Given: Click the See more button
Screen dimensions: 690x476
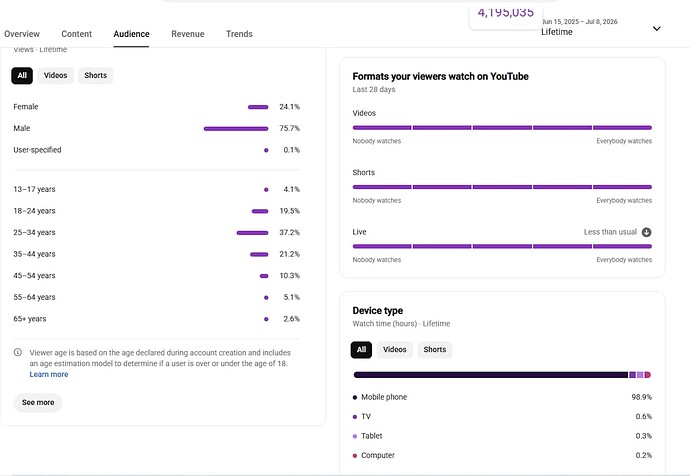Looking at the screenshot, I should click(38, 403).
